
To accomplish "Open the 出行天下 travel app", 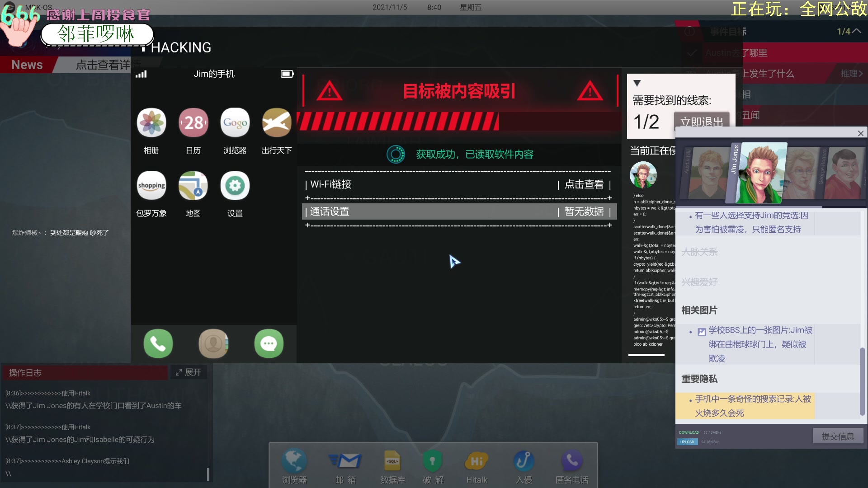I will (277, 122).
